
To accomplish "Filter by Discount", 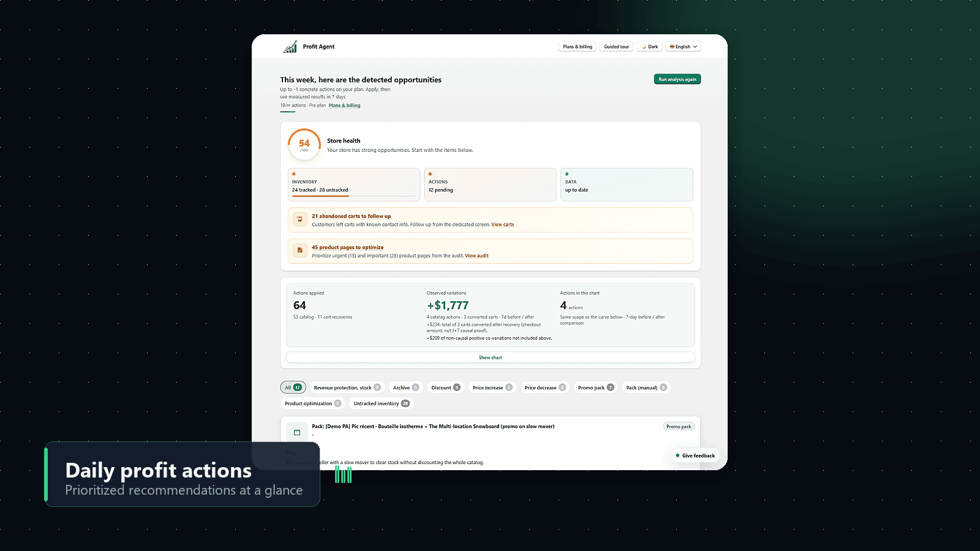I will 445,388.
